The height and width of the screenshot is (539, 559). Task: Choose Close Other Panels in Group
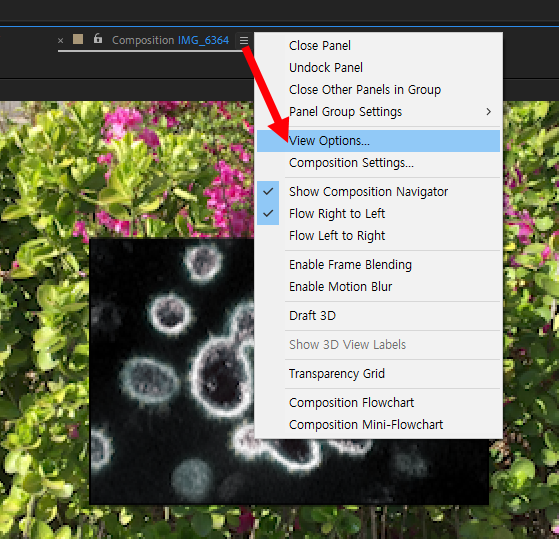[x=378, y=90]
